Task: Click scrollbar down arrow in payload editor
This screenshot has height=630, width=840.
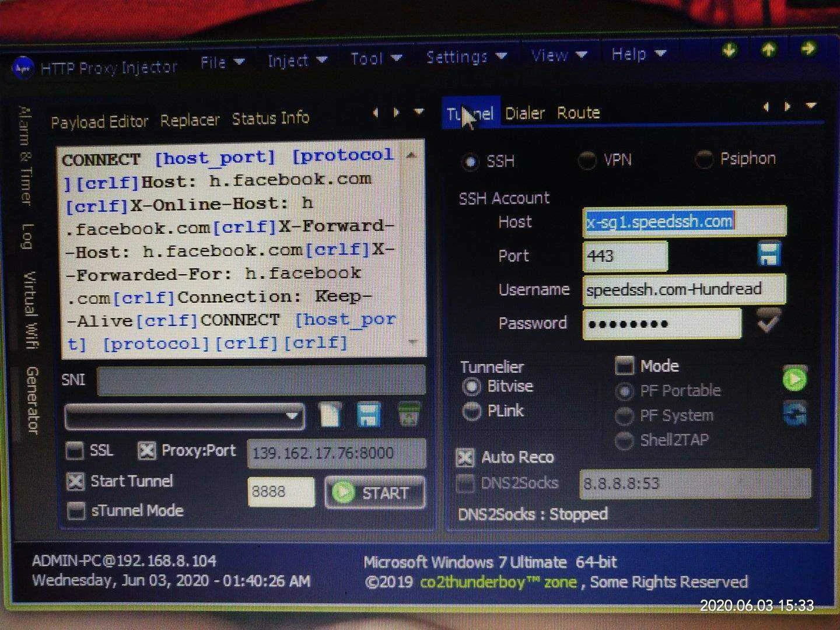Action: pyautogui.click(x=413, y=342)
